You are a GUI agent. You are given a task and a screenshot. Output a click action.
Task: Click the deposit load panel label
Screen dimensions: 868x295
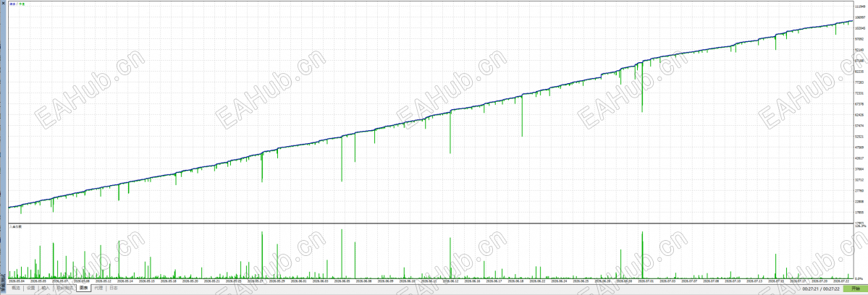[15, 226]
